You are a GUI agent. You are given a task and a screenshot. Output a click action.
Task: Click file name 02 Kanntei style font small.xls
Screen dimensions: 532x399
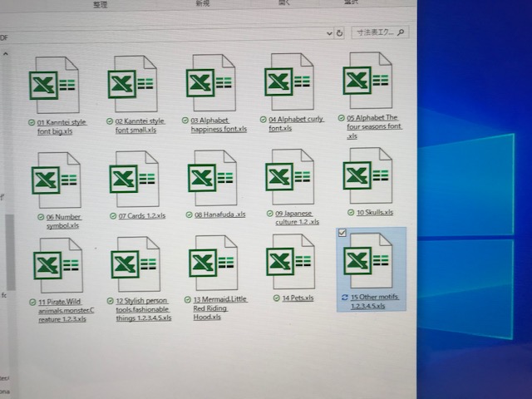tap(140, 126)
